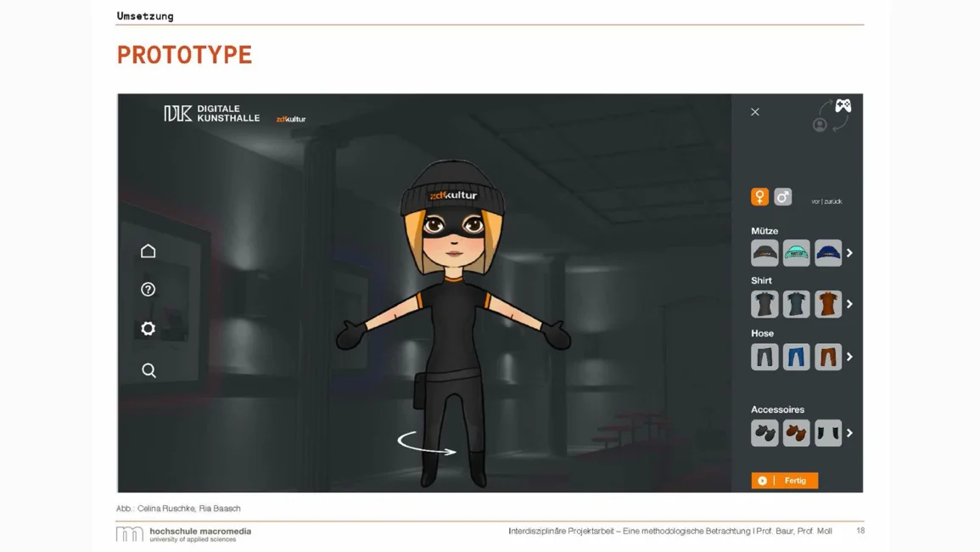Screen dimensions: 980x552
Task: Select the female gender option
Action: tap(759, 196)
